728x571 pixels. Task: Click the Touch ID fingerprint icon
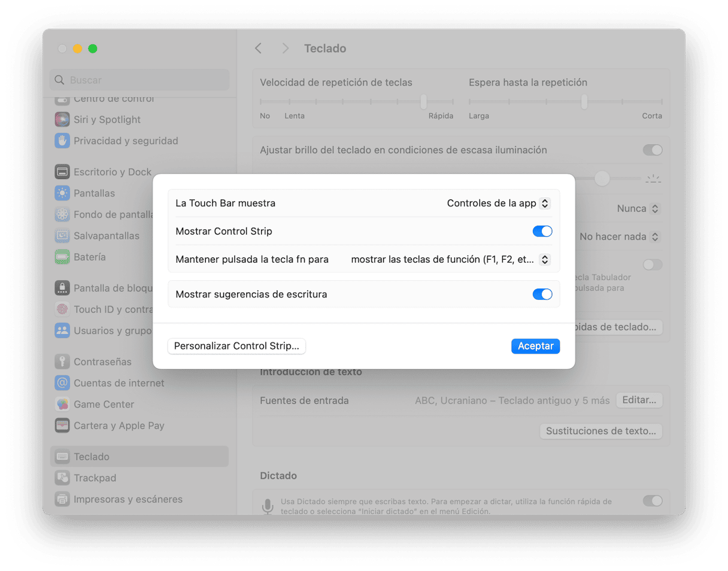pyautogui.click(x=62, y=309)
